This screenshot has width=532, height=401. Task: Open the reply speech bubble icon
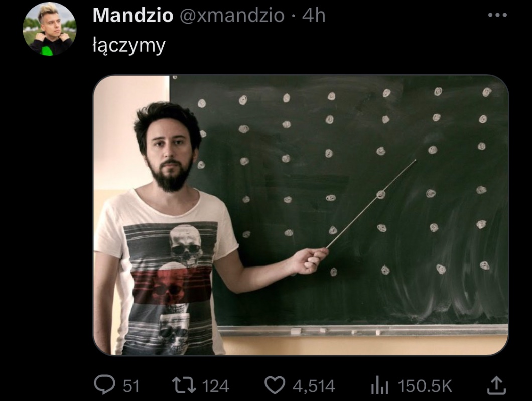point(104,385)
